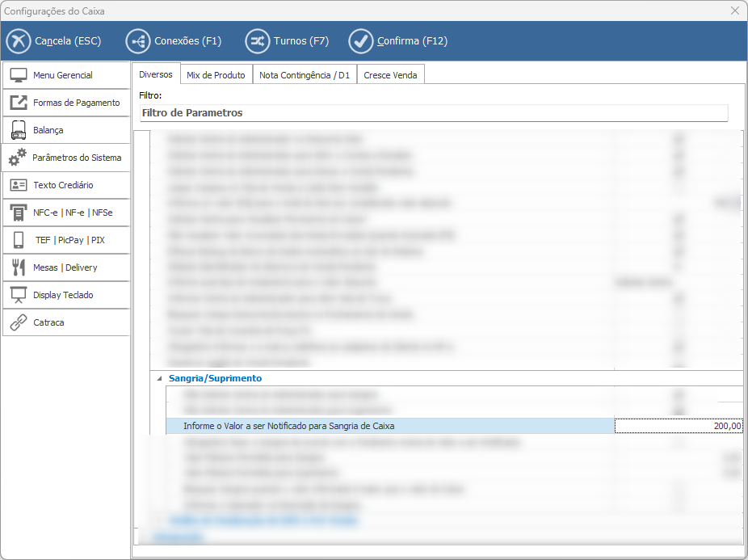Click the NFC-e | NF-e | NFSe printer icon
The height and width of the screenshot is (560, 748).
pos(19,213)
